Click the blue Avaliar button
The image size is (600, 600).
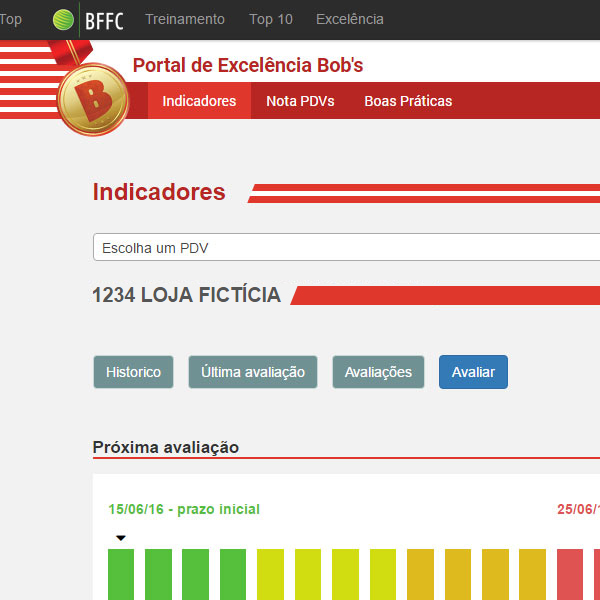click(x=473, y=372)
